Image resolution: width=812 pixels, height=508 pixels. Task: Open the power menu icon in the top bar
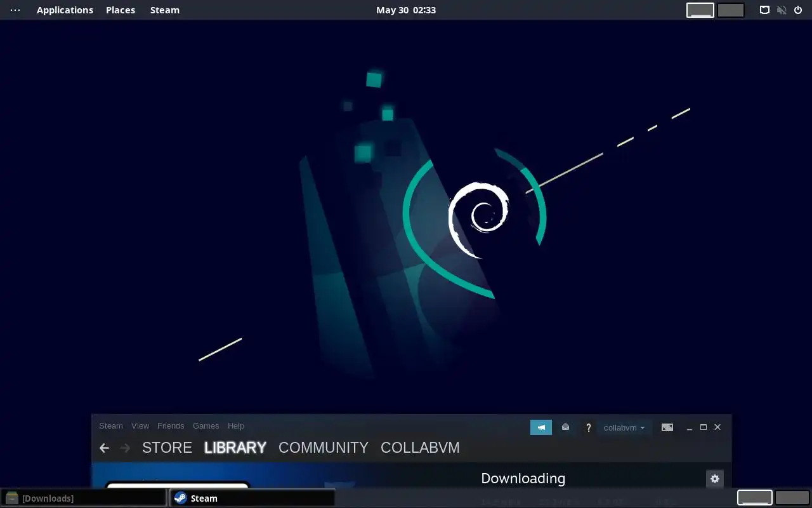pos(798,10)
